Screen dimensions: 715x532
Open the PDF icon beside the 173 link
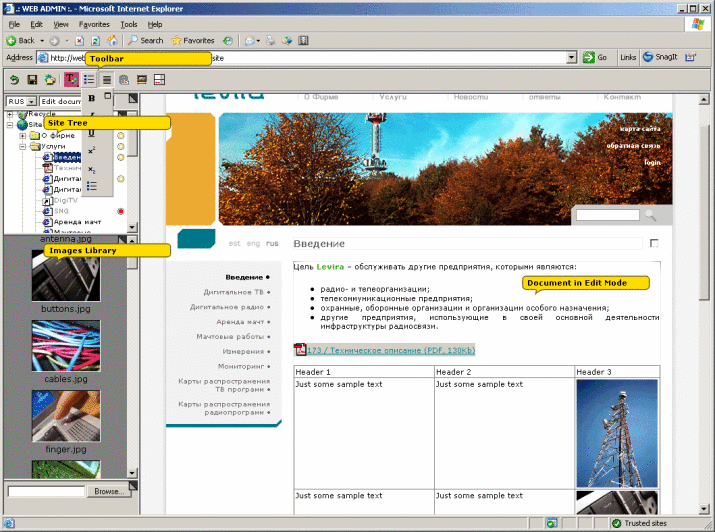[x=300, y=350]
